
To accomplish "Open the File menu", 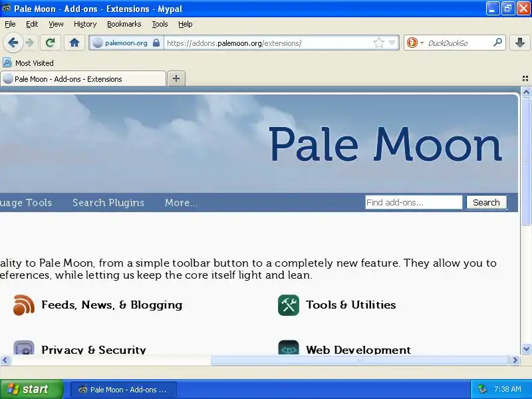I will click(10, 24).
